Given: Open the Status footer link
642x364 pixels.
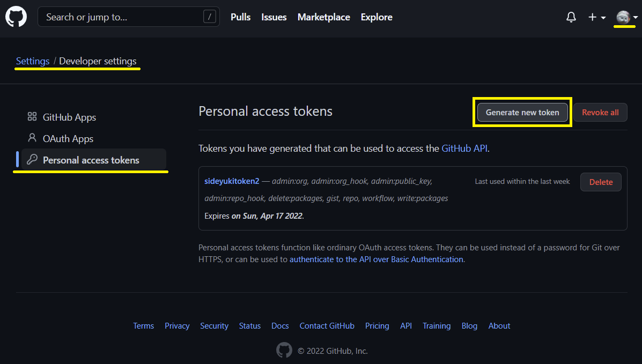Looking at the screenshot, I should (x=250, y=326).
